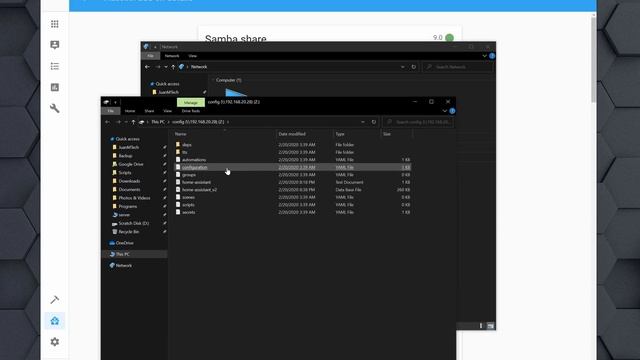
Task: Switch to the Share ribbon tab
Action: tap(149, 111)
